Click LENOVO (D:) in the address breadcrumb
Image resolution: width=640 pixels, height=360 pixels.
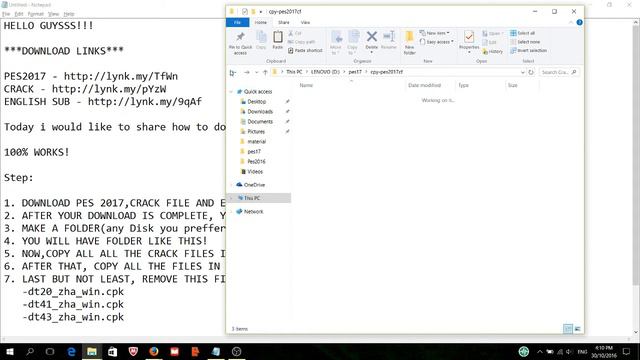(325, 72)
